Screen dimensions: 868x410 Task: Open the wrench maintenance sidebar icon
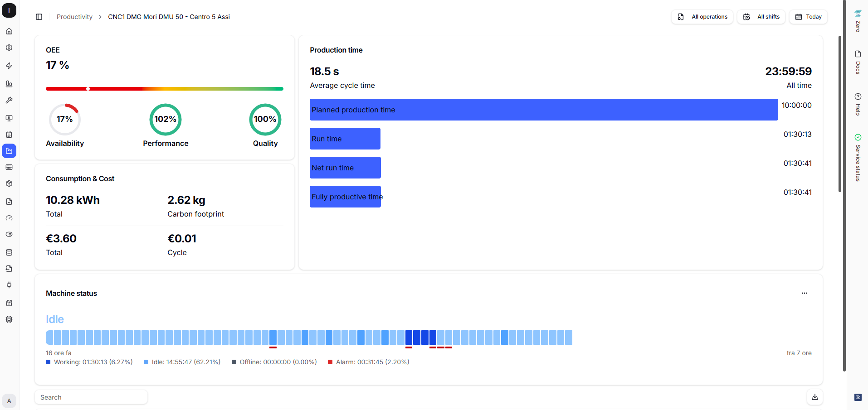pos(9,100)
